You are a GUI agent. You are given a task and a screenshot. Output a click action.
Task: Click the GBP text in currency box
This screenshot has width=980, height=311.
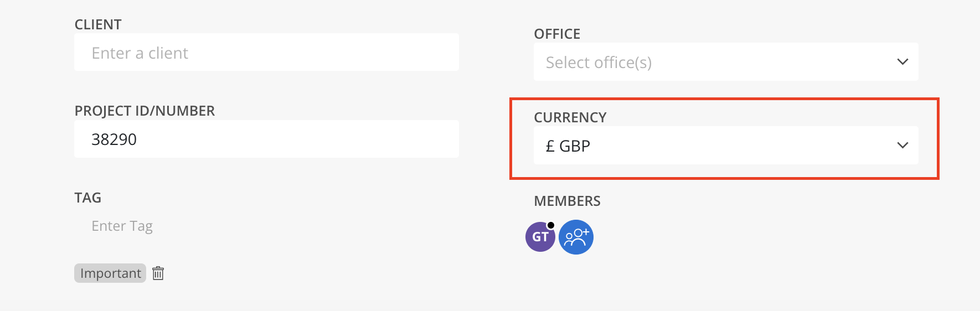pyautogui.click(x=575, y=146)
